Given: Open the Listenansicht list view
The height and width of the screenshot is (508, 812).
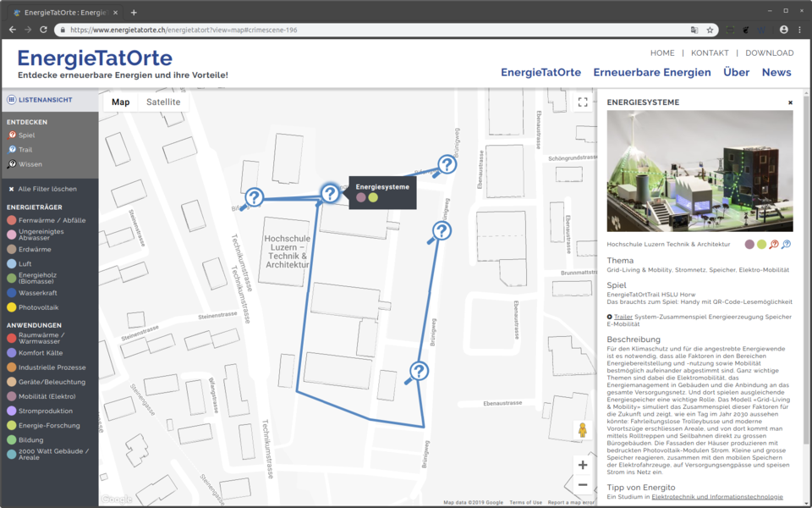Looking at the screenshot, I should pos(40,100).
